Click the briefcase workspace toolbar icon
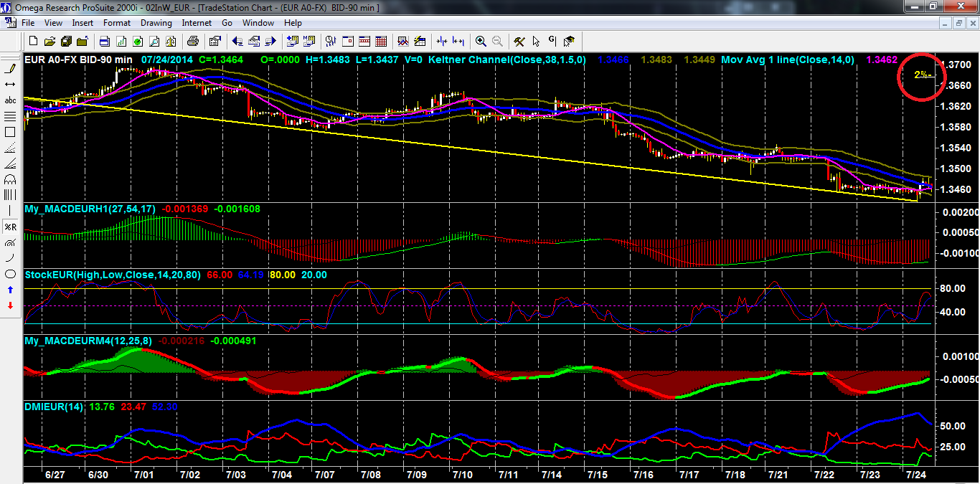Image resolution: width=980 pixels, height=484 pixels. click(82, 41)
